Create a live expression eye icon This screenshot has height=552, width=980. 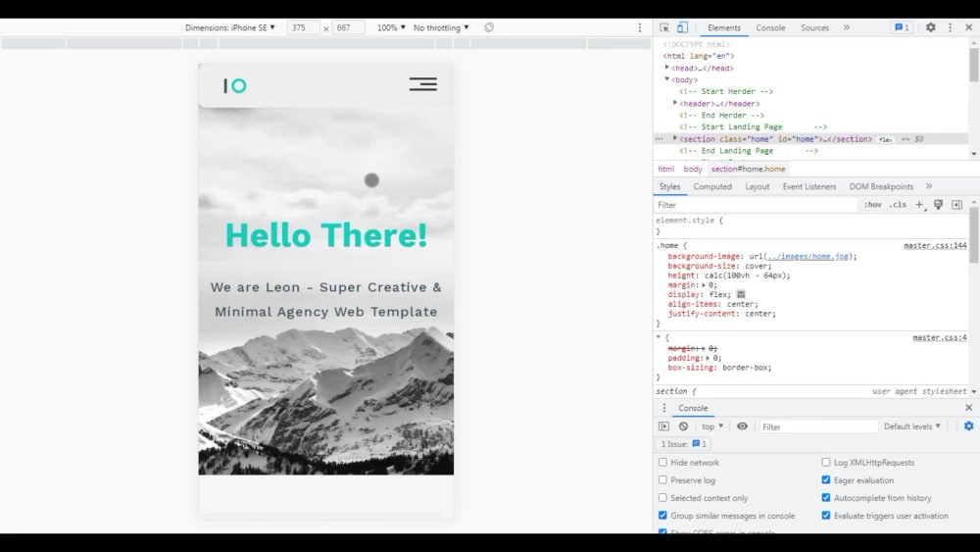pos(742,427)
